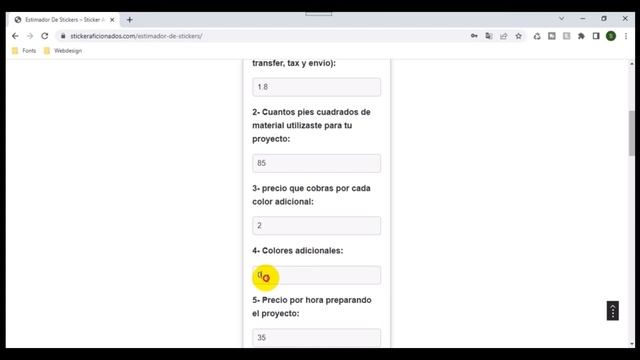Open the Webdesign bookmark folder
The width and height of the screenshot is (640, 360).
(x=63, y=51)
